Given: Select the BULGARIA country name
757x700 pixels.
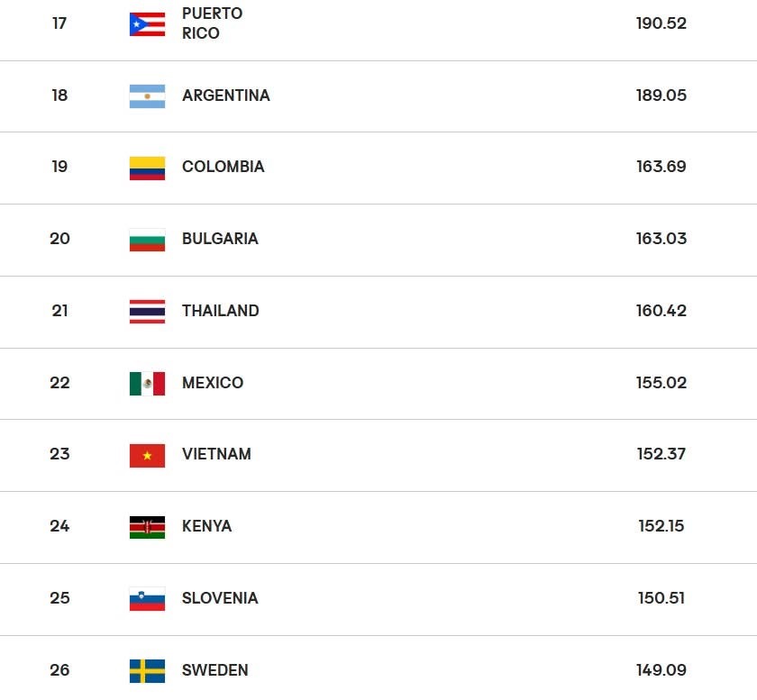Looking at the screenshot, I should pyautogui.click(x=220, y=239).
